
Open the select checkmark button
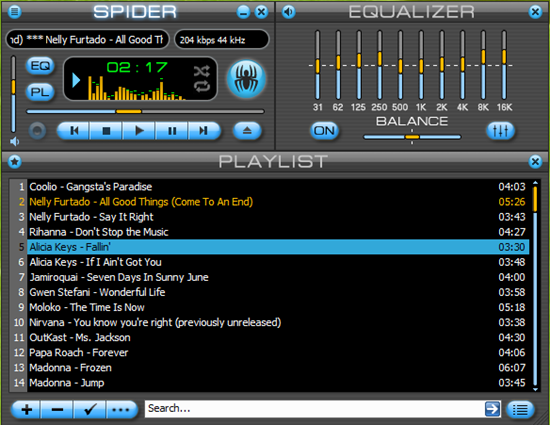point(90,409)
